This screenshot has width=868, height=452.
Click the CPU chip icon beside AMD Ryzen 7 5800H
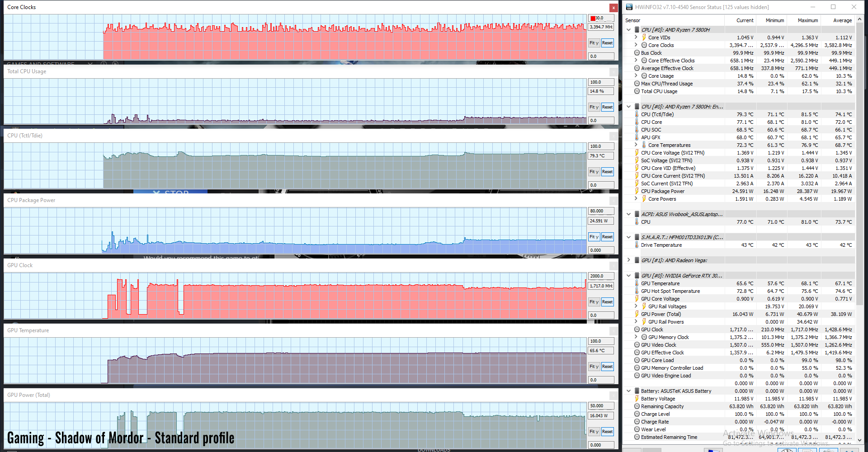pyautogui.click(x=637, y=30)
